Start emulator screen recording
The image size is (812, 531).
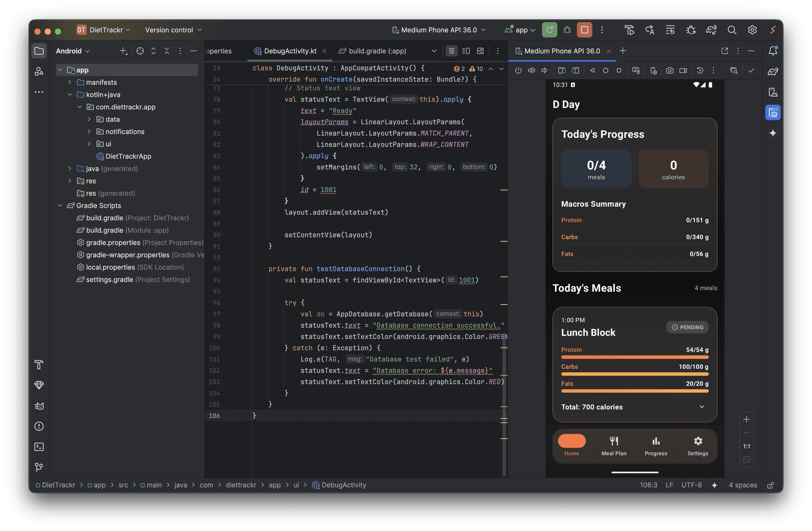[683, 70]
